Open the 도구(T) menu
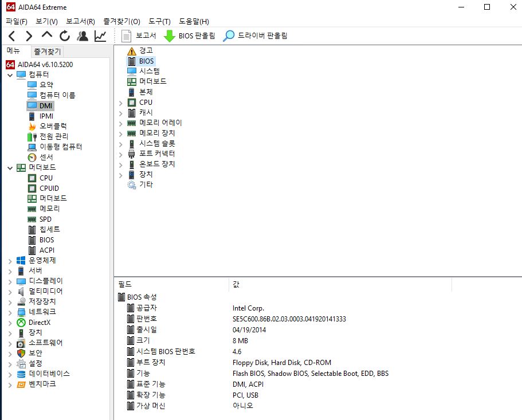 coord(159,21)
